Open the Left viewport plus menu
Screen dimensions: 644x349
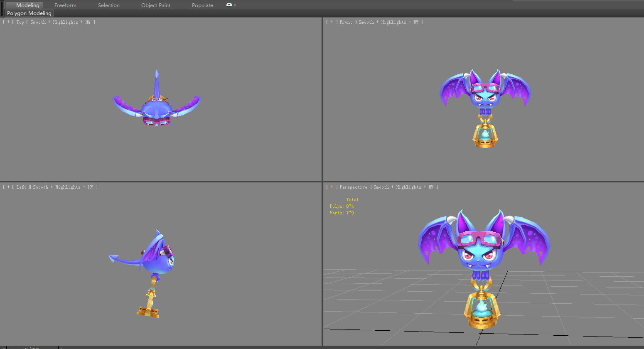[8, 187]
